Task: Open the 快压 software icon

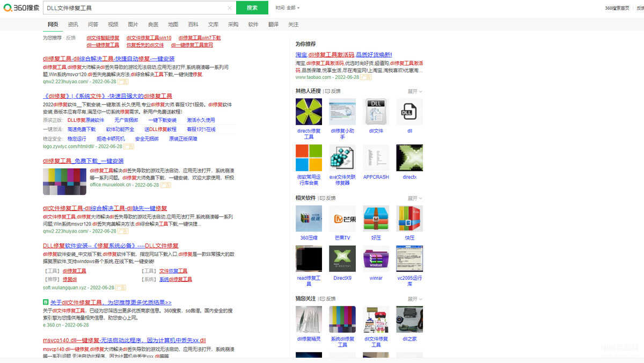Action: coord(409,219)
